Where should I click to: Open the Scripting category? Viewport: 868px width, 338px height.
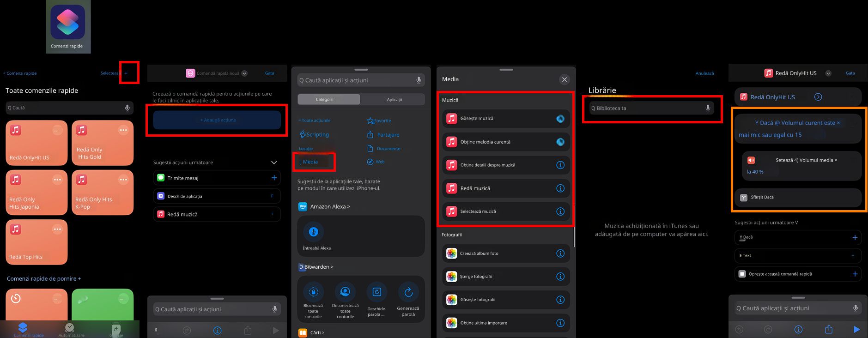[x=314, y=135]
